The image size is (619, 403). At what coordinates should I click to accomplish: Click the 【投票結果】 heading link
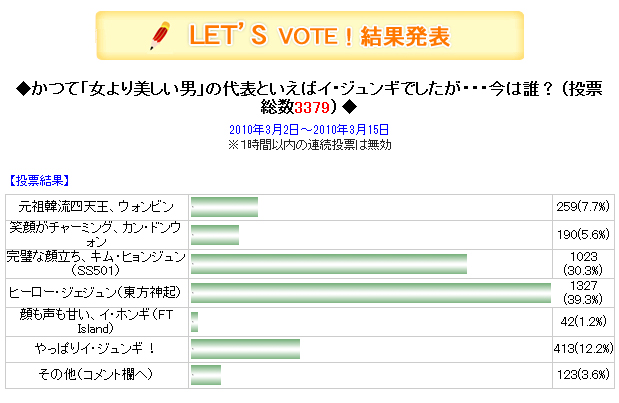click(39, 180)
